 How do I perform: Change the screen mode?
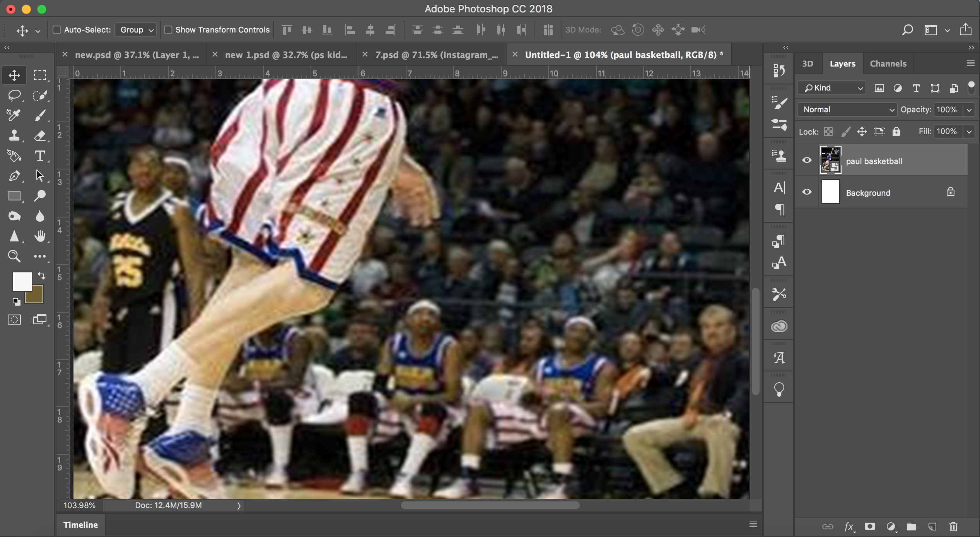40,320
